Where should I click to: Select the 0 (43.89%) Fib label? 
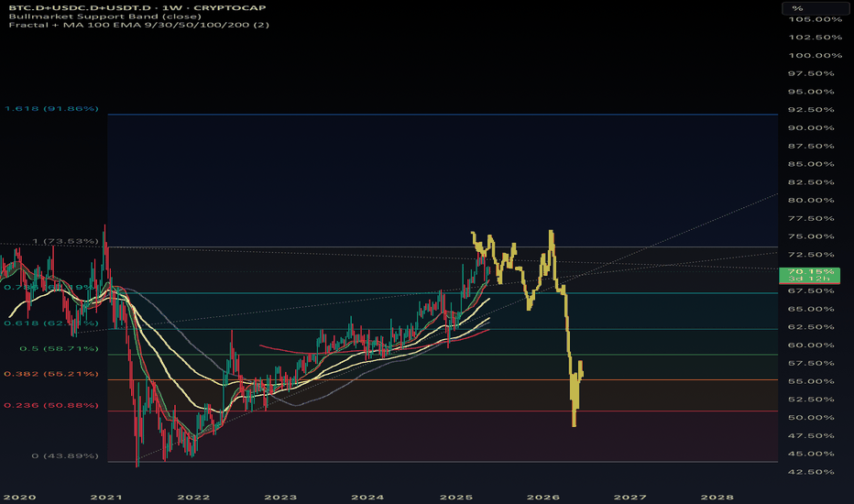(65, 455)
